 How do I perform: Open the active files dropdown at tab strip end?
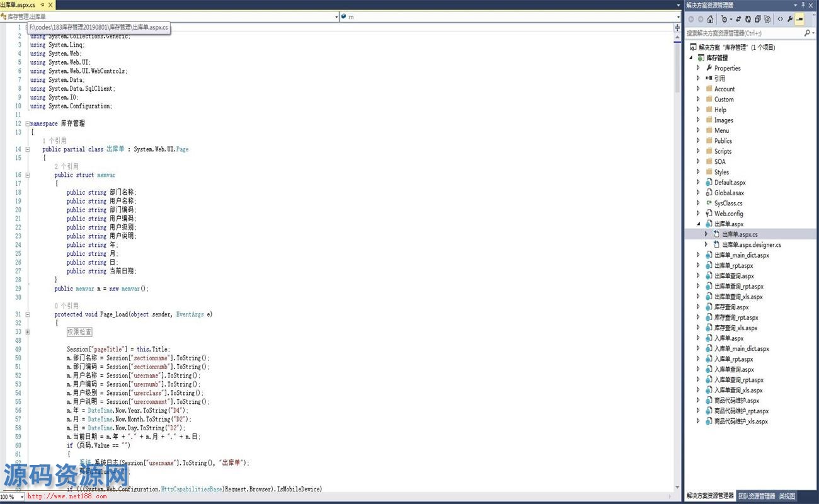click(x=679, y=5)
